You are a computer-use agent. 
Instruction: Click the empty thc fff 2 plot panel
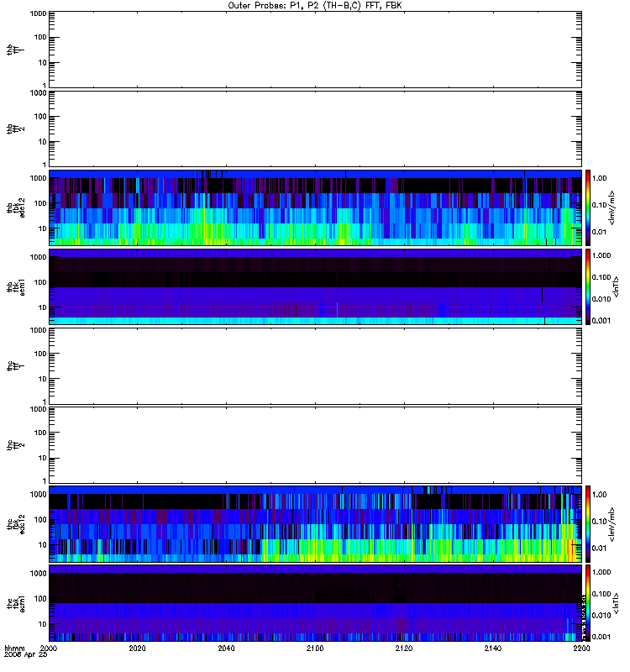point(315,445)
